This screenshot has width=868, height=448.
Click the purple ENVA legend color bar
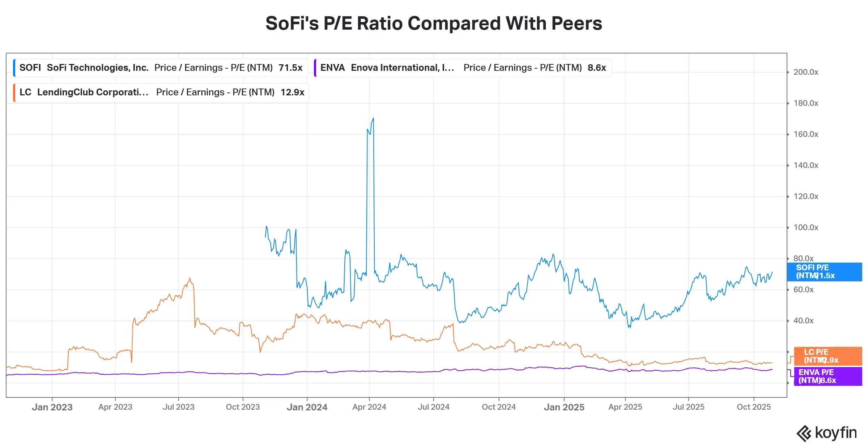click(315, 68)
